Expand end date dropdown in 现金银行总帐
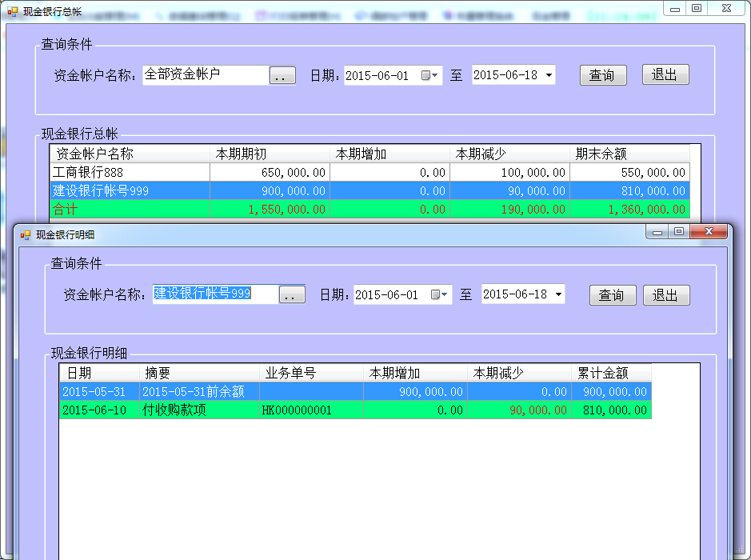Screen dimensions: 751x560 point(549,75)
